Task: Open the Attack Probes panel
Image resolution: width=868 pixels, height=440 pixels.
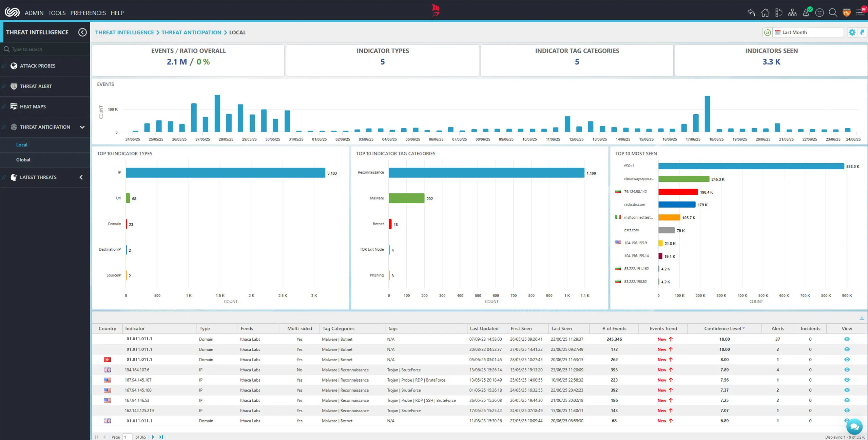Action: tap(37, 66)
